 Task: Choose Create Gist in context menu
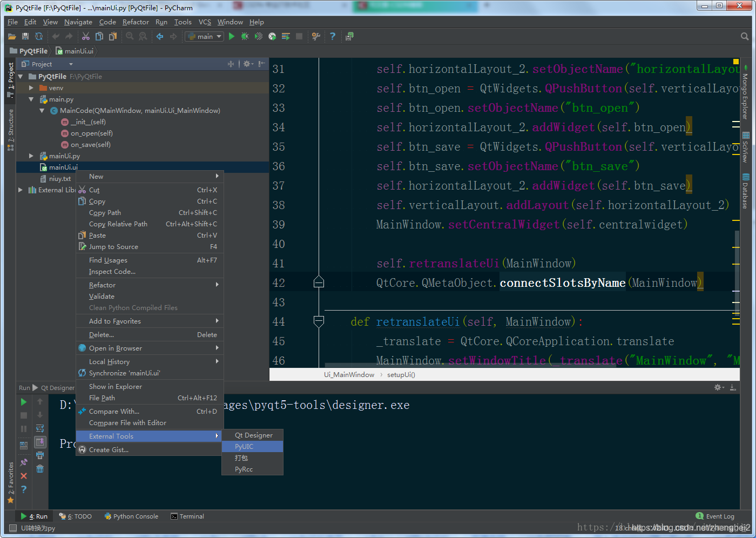(150, 450)
